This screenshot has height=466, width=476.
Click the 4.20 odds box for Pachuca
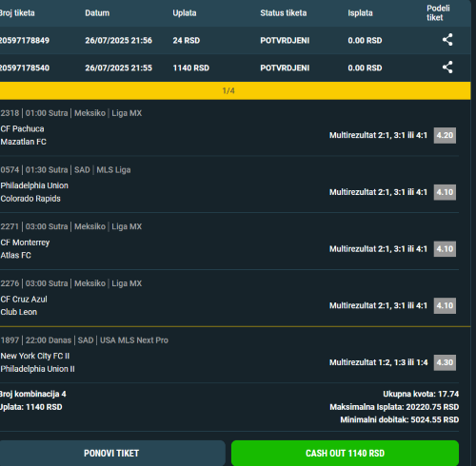point(445,135)
